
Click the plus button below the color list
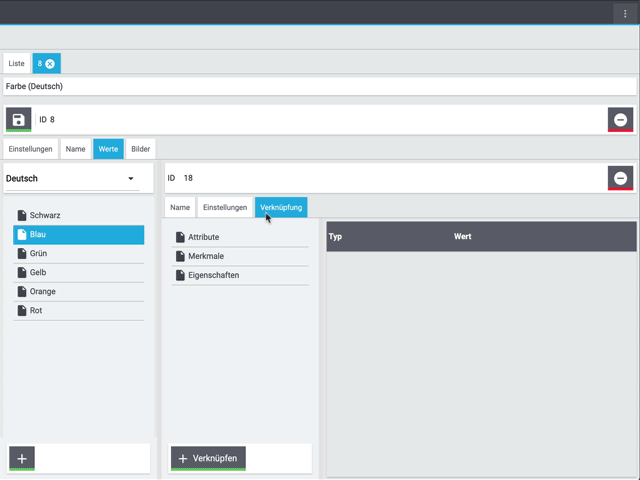23,458
